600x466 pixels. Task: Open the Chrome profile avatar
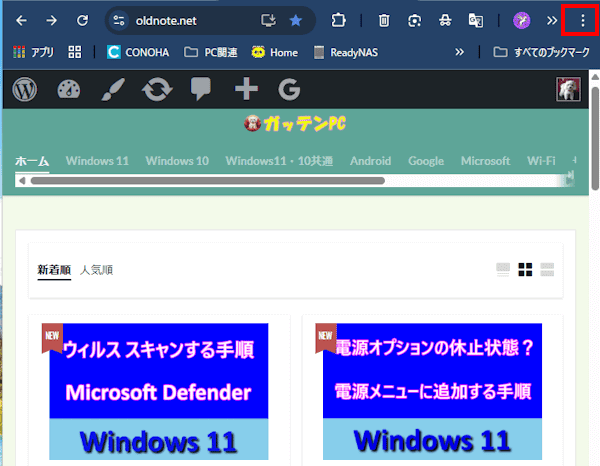[522, 20]
